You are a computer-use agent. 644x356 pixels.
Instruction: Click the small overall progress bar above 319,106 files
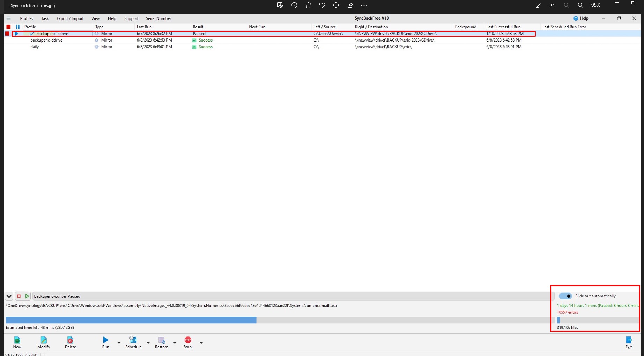pos(598,320)
